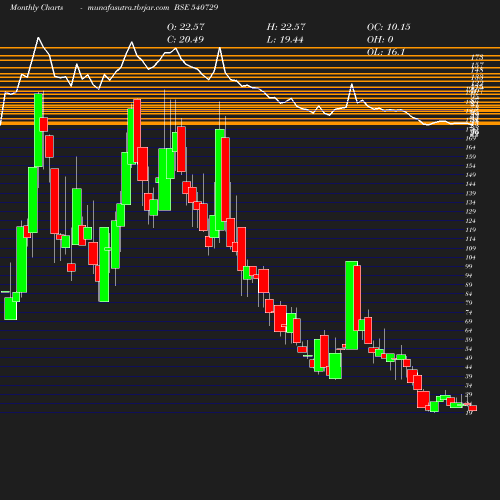Click the 89 price axis label
The image size is (500, 500).
coord(469,285)
